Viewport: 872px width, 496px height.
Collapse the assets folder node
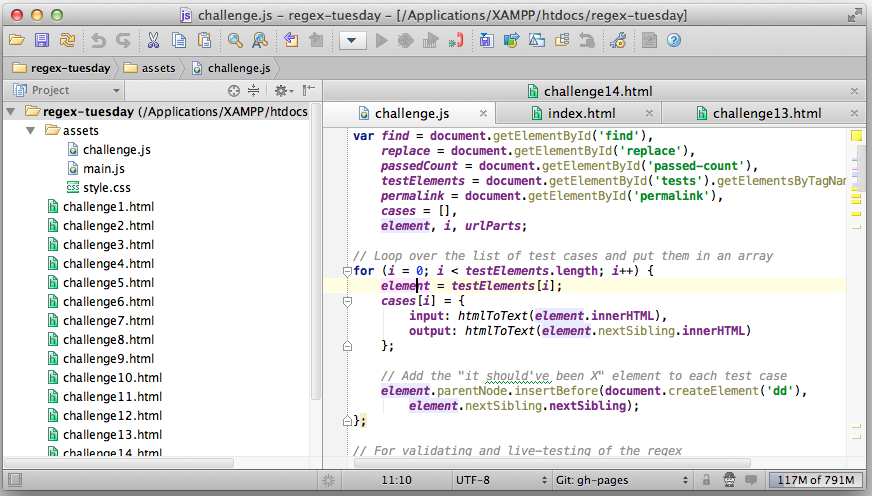31,131
